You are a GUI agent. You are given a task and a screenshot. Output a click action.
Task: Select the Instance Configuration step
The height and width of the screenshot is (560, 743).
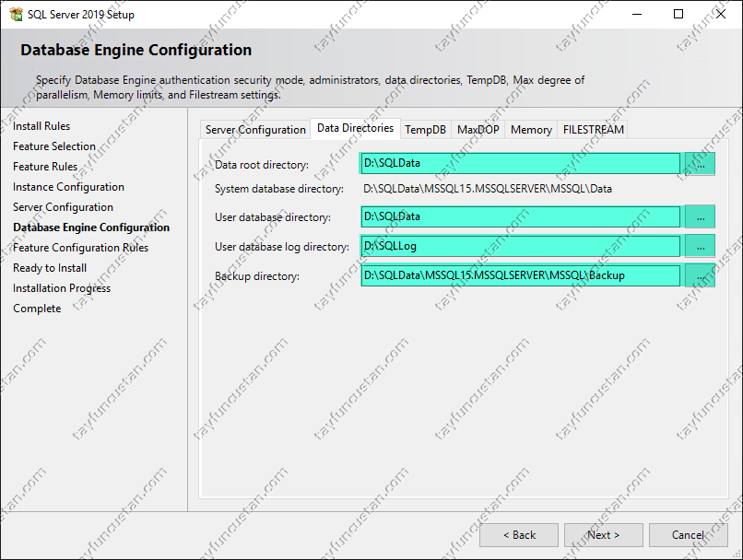(68, 187)
